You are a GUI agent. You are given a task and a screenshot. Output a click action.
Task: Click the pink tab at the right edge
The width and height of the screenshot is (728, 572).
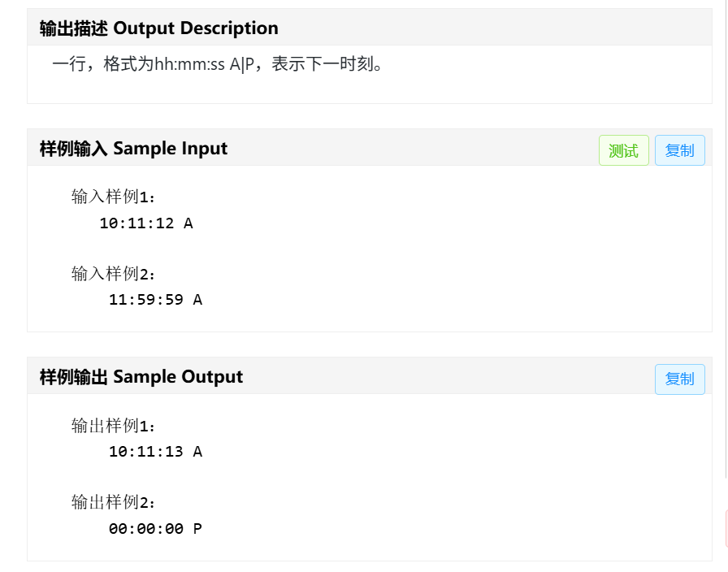pyautogui.click(x=725, y=528)
